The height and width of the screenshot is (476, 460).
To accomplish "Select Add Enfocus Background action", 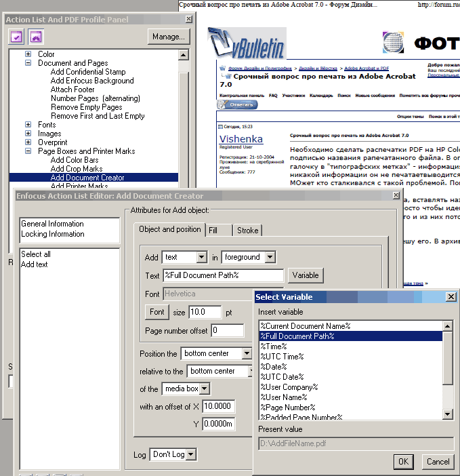I will coord(92,81).
